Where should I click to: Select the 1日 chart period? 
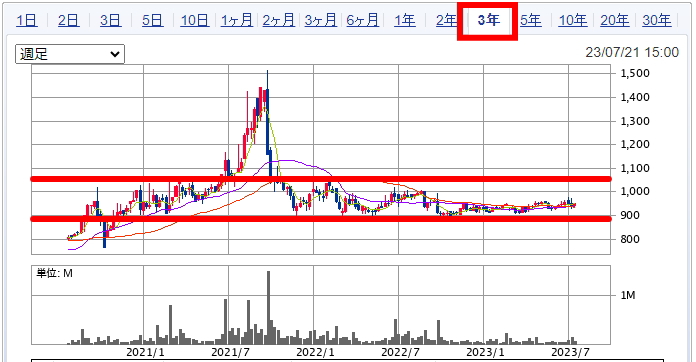(27, 20)
